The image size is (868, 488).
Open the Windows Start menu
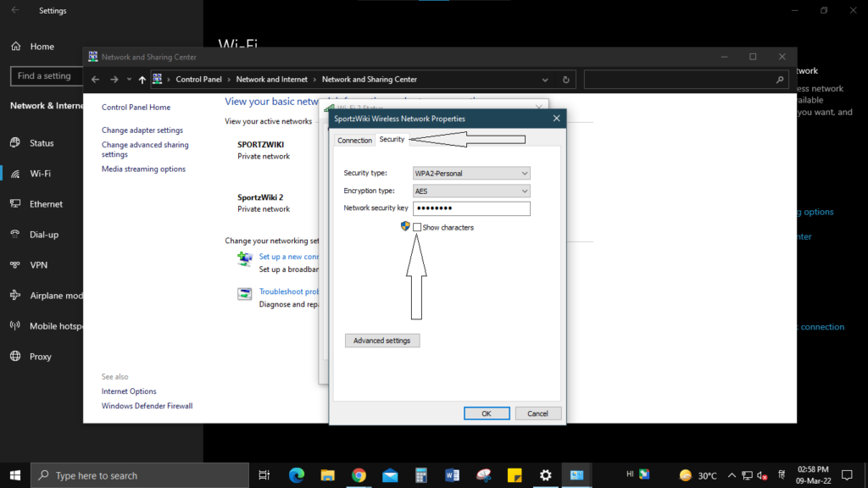(15, 475)
